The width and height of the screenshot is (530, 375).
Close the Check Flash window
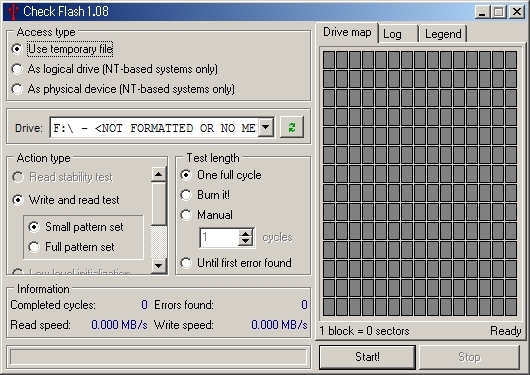(516, 12)
